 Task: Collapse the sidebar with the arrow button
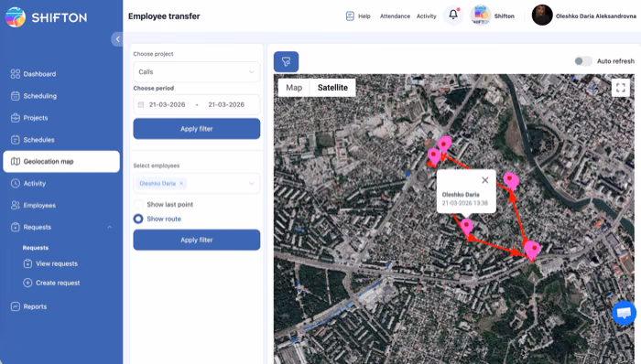(x=117, y=39)
